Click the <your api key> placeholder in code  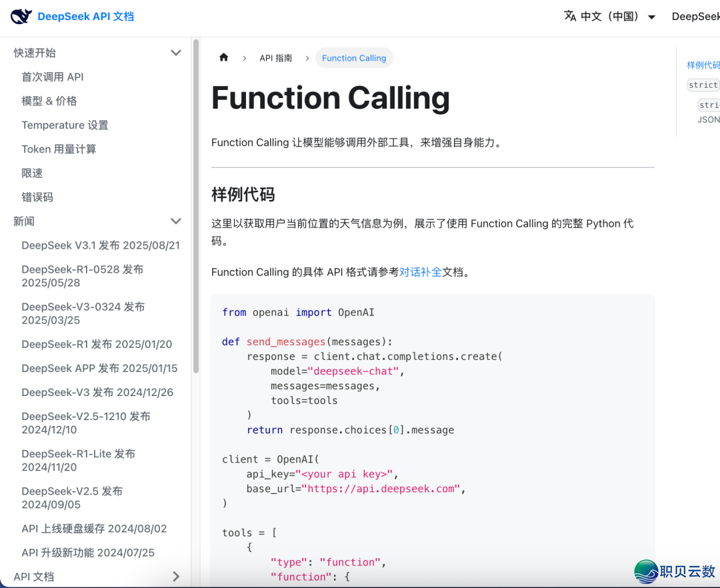[x=344, y=474]
